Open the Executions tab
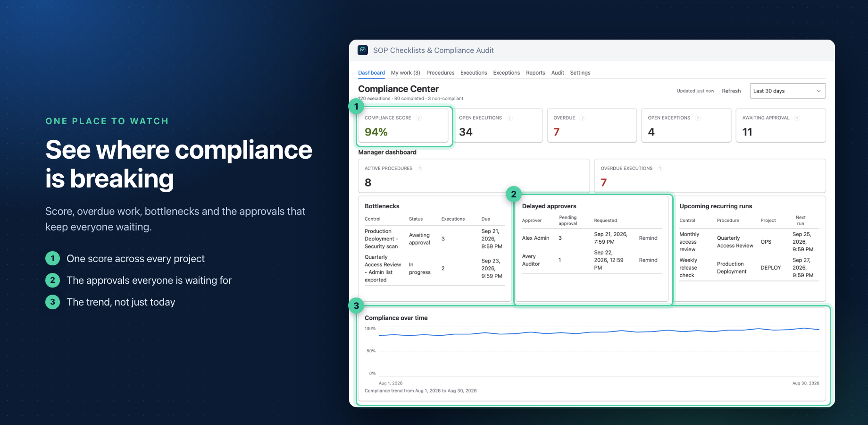 pyautogui.click(x=474, y=73)
